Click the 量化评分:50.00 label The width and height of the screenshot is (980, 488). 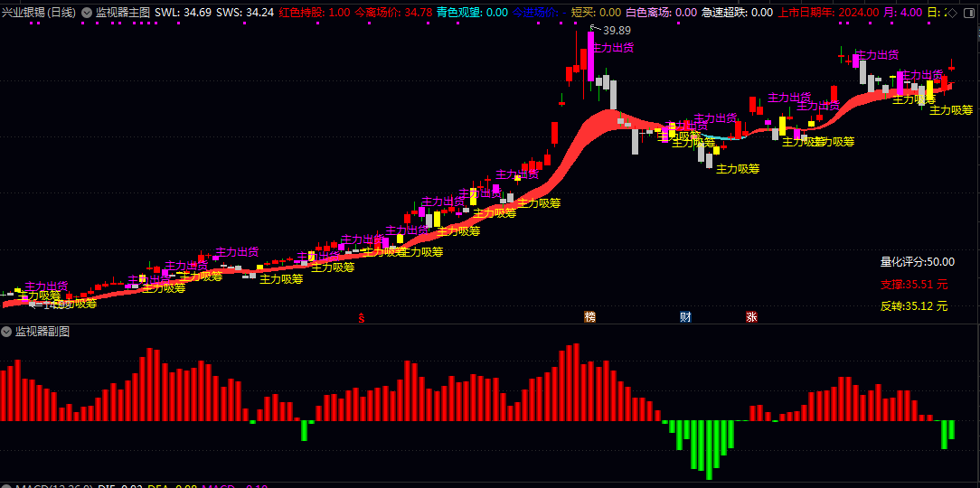click(917, 262)
